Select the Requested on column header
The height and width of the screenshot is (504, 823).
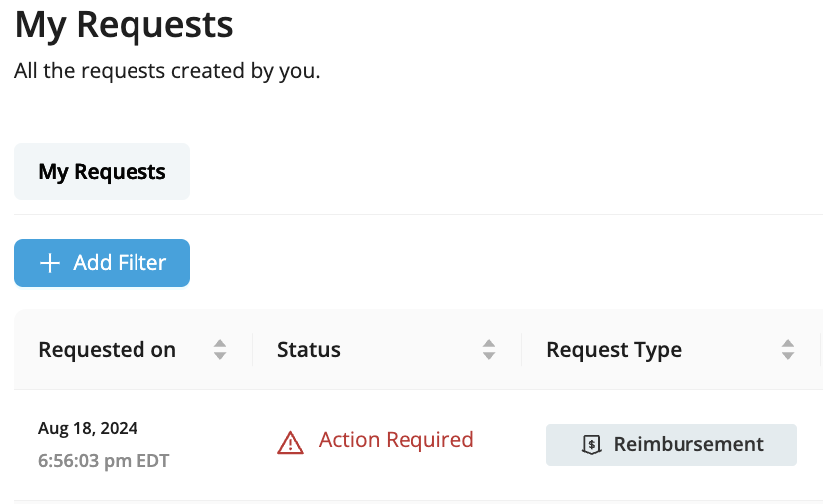[107, 350]
